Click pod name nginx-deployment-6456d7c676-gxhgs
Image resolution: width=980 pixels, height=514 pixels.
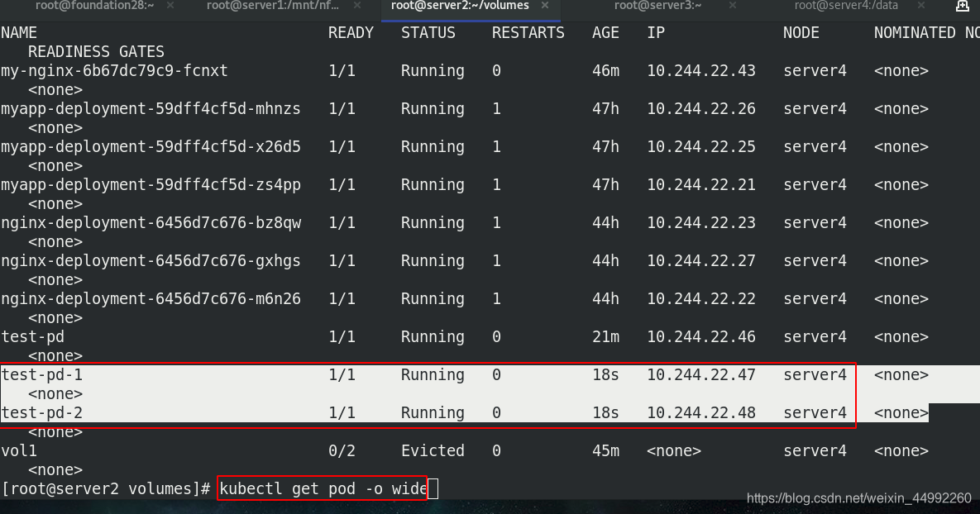pyautogui.click(x=151, y=261)
